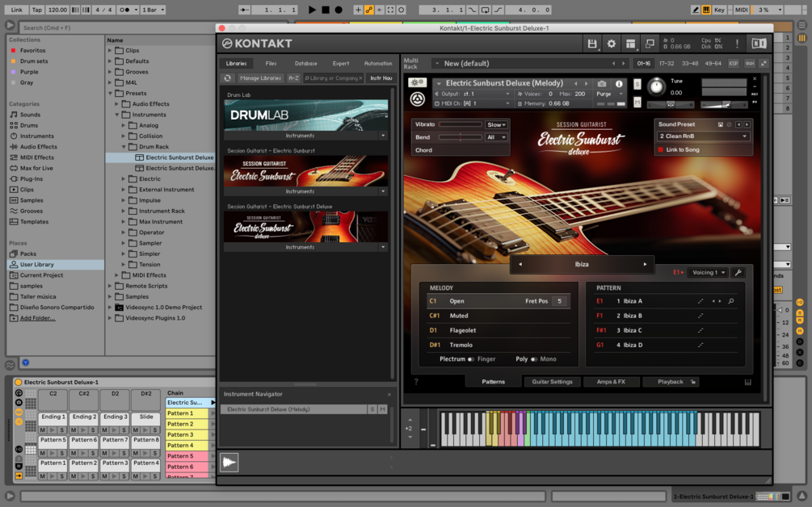Click Ableton draw mode pencil icon
Viewport: 812px width, 507px height.
tap(696, 10)
